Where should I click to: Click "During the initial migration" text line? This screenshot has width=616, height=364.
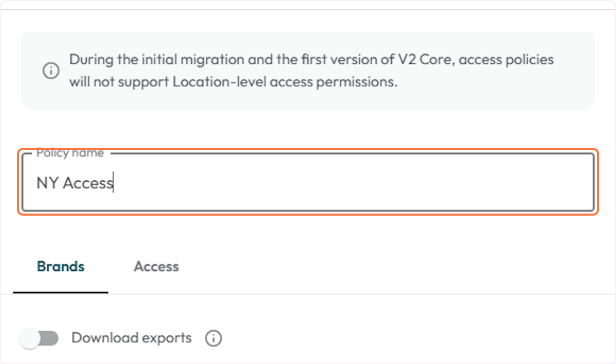pyautogui.click(x=156, y=60)
